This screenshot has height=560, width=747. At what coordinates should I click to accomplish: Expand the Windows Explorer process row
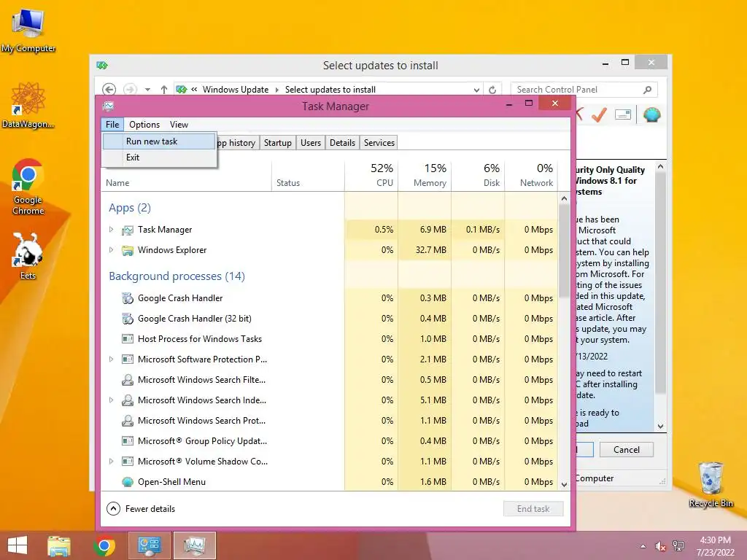[112, 250]
